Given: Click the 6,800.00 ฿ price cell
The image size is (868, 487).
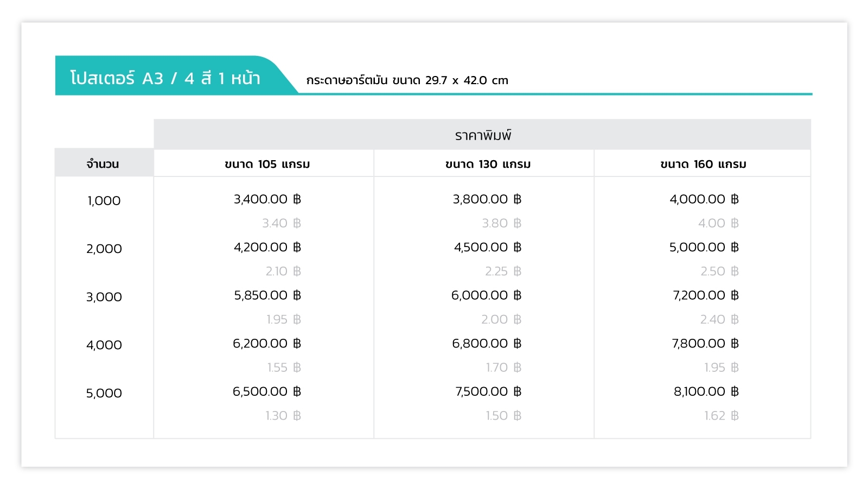Looking at the screenshot, I should click(x=487, y=343).
